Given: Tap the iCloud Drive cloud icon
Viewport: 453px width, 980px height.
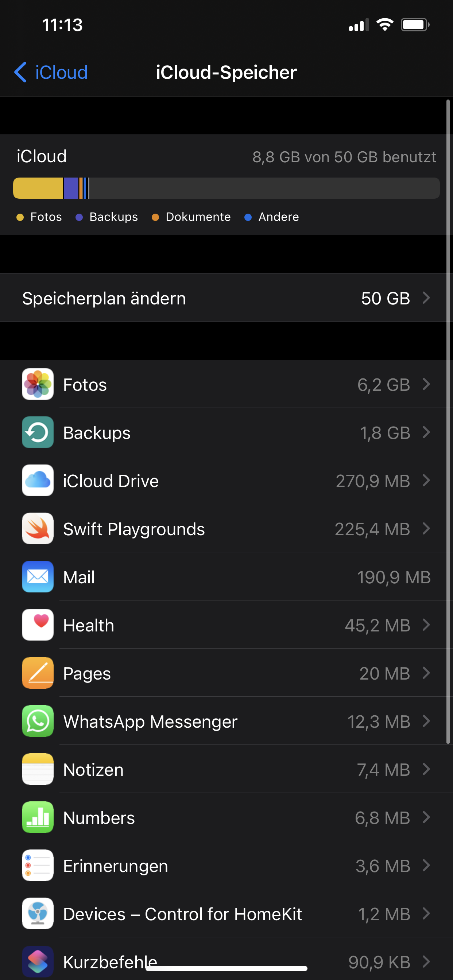Looking at the screenshot, I should pos(37,481).
